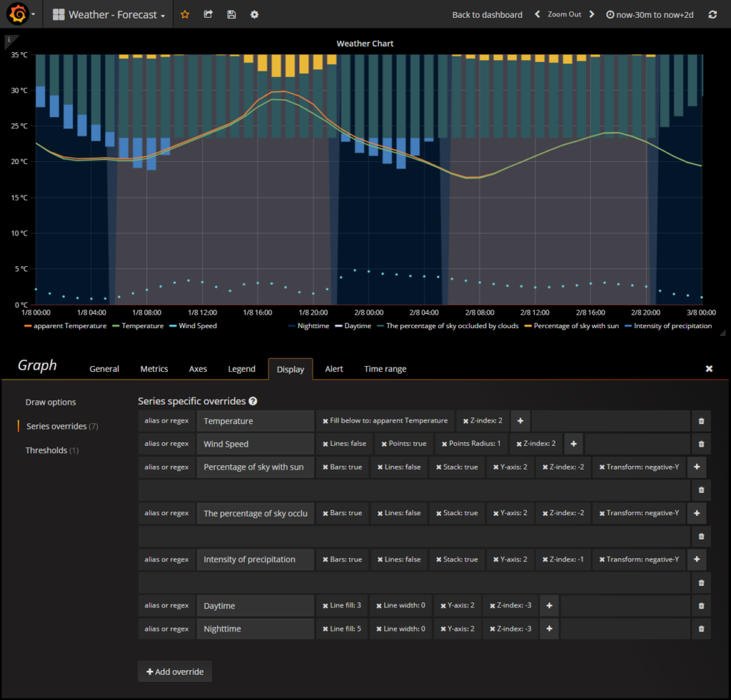The height and width of the screenshot is (700, 731).
Task: Refresh the dashboard
Action: click(x=712, y=14)
